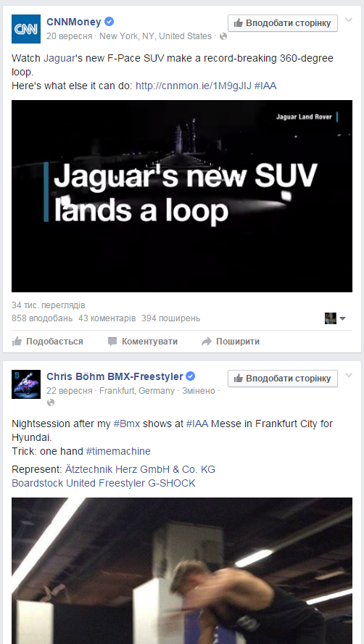Open the #timemachine hashtag
Image resolution: width=364 pixels, height=644 pixels.
pyautogui.click(x=118, y=451)
